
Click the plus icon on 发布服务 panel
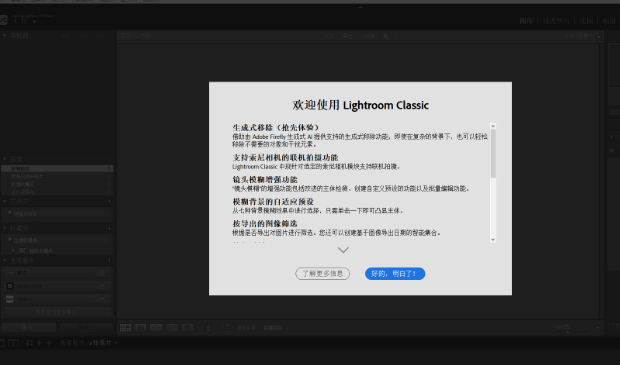point(110,260)
